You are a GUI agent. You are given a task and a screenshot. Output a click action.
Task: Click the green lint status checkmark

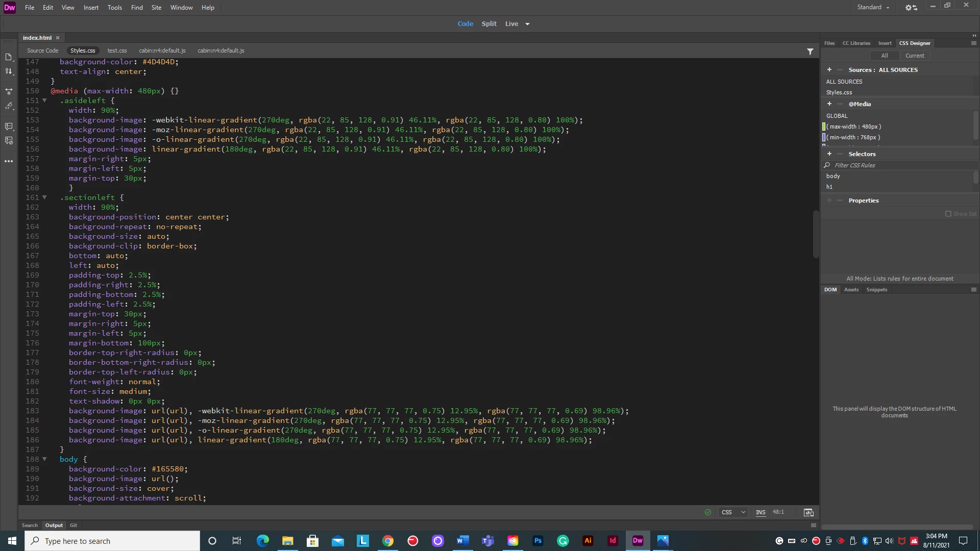(x=708, y=512)
